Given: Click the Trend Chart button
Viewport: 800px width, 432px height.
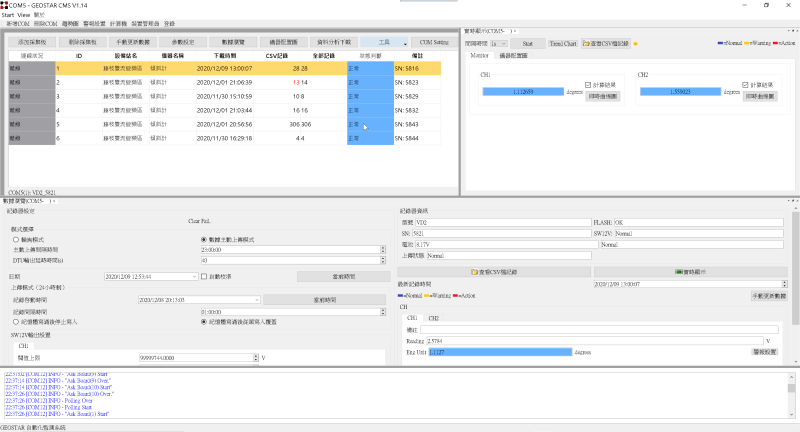Looking at the screenshot, I should click(x=563, y=44).
